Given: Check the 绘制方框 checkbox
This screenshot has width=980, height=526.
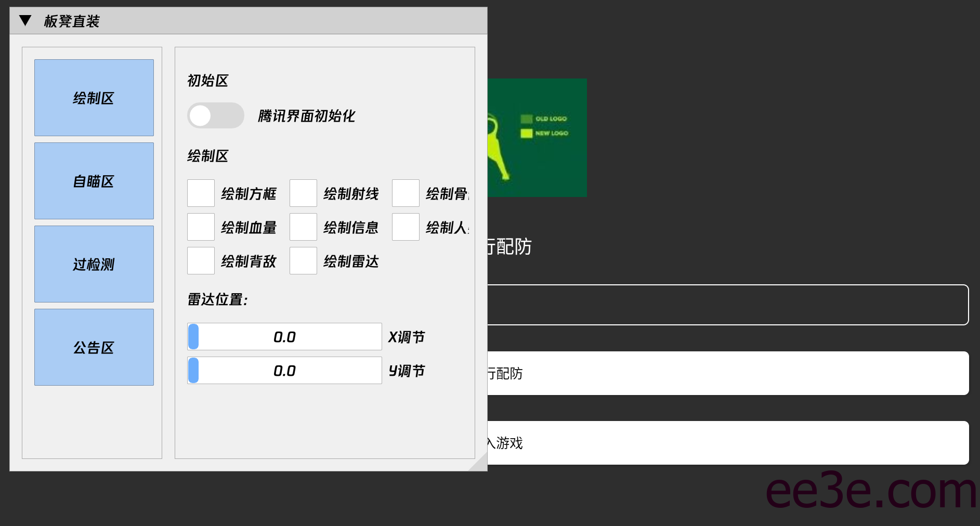Looking at the screenshot, I should point(201,193).
